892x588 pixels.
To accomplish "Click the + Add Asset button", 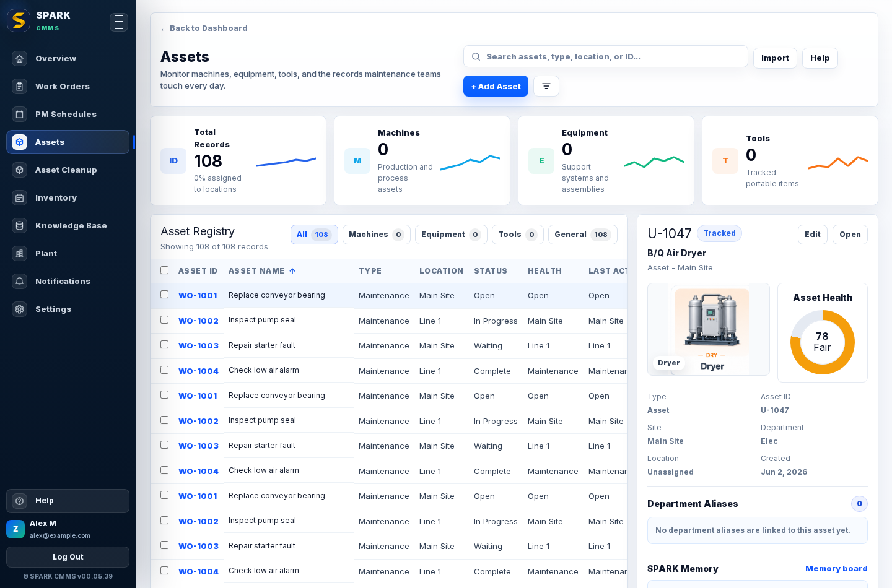I will coord(496,86).
